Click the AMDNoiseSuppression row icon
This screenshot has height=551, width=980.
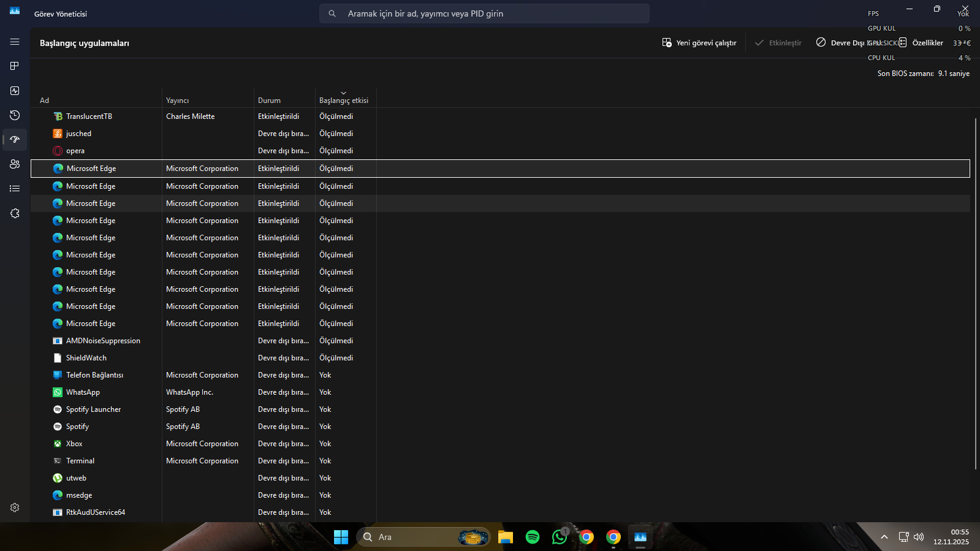pos(58,341)
